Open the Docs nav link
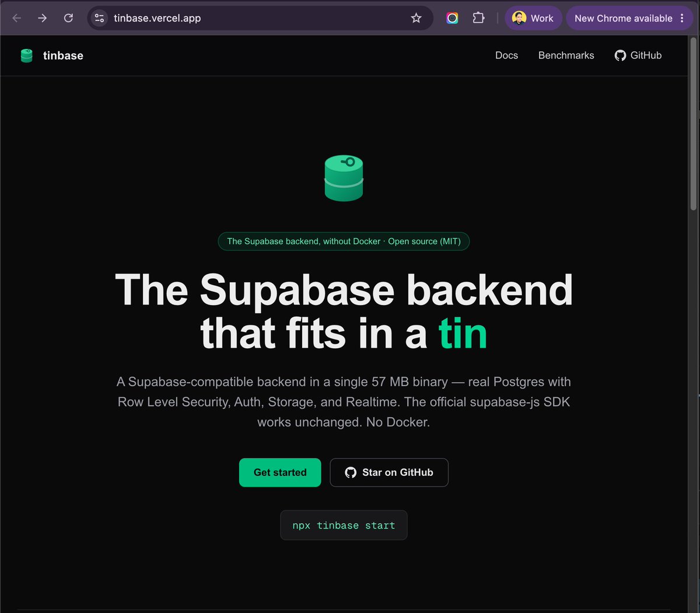The width and height of the screenshot is (700, 613). 506,55
